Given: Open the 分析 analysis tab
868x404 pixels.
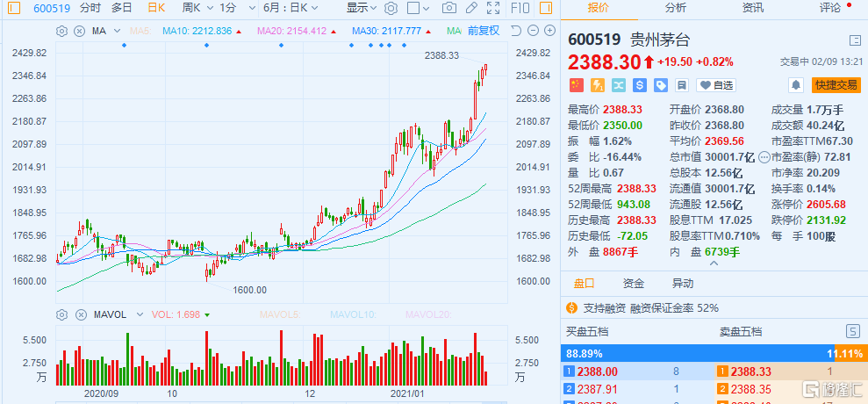Looking at the screenshot, I should point(676,8).
